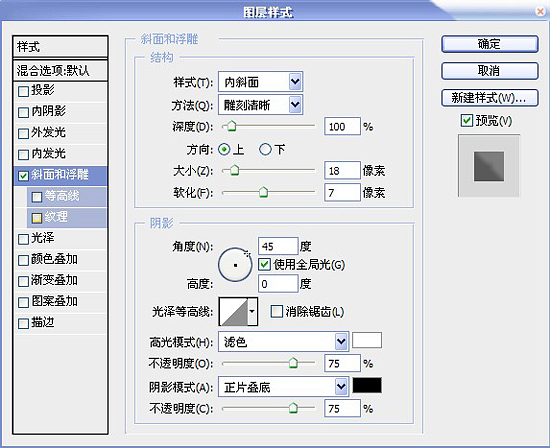The width and height of the screenshot is (550, 448).
Task: Enable the 描边 checkbox
Action: (24, 323)
